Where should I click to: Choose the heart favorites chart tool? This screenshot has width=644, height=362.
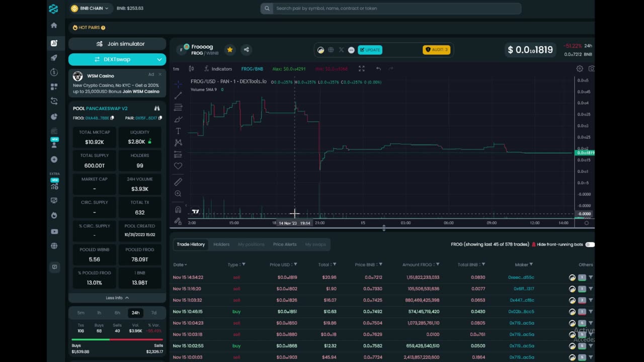pyautogui.click(x=178, y=165)
